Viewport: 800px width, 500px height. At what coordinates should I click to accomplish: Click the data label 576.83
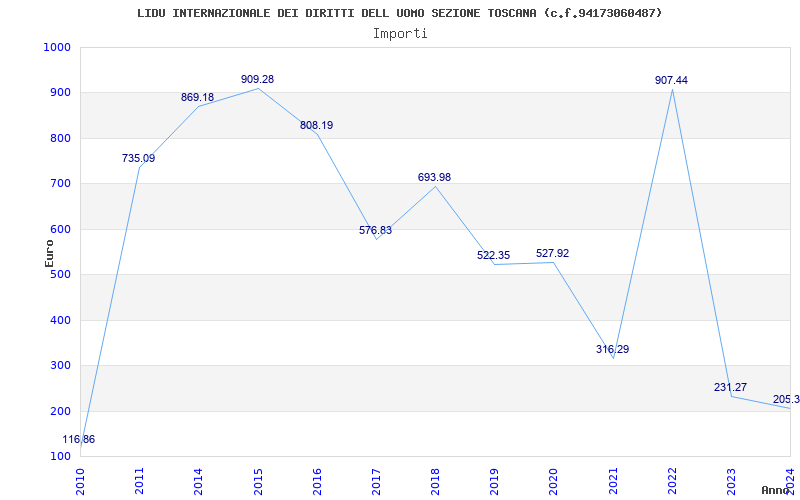click(x=376, y=230)
